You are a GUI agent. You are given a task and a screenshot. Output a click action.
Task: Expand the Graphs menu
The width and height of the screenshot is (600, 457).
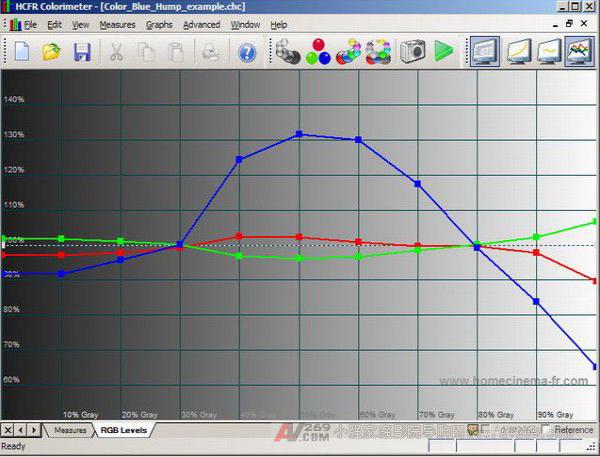(x=159, y=24)
